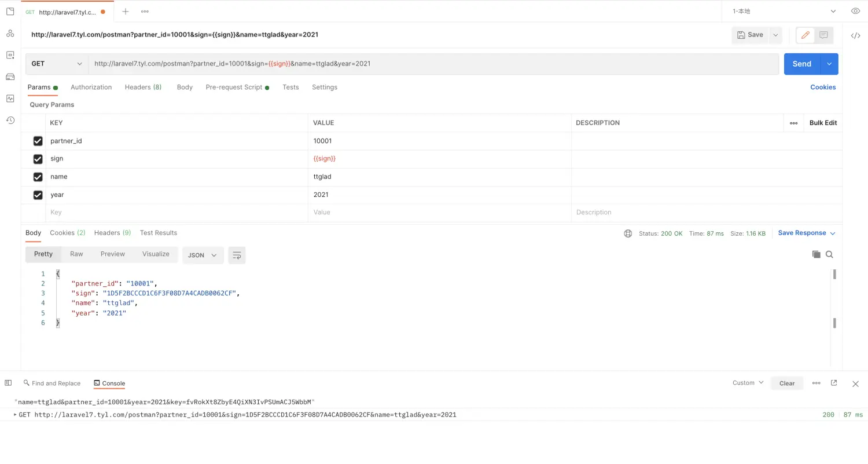Click Bulk Edit for query params

[x=823, y=123]
